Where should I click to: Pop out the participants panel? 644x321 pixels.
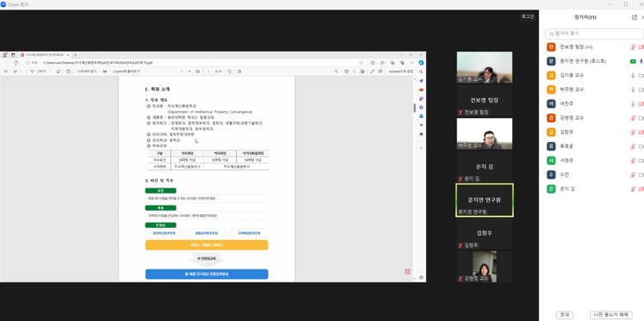pos(635,18)
